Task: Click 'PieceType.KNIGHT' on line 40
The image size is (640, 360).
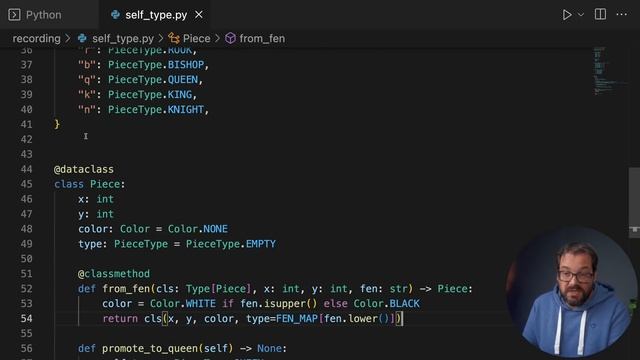Action: [x=156, y=109]
